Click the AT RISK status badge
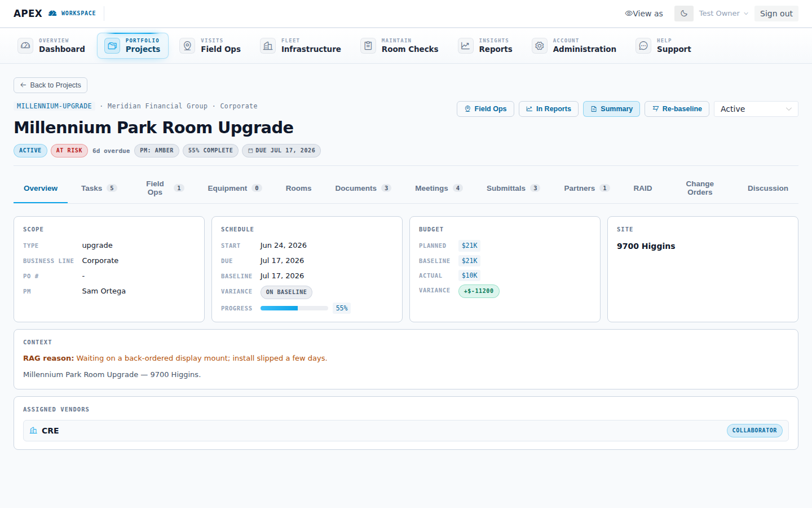The image size is (812, 508). click(69, 151)
